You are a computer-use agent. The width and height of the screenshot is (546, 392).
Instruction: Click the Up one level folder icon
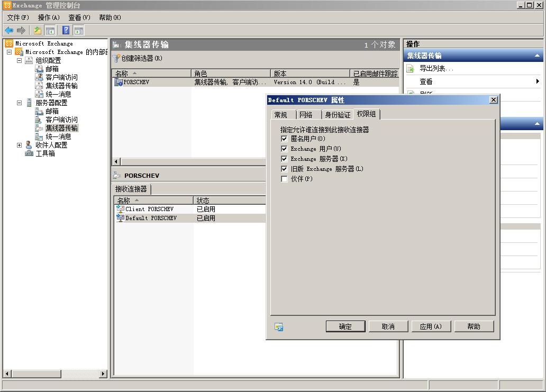click(x=38, y=31)
